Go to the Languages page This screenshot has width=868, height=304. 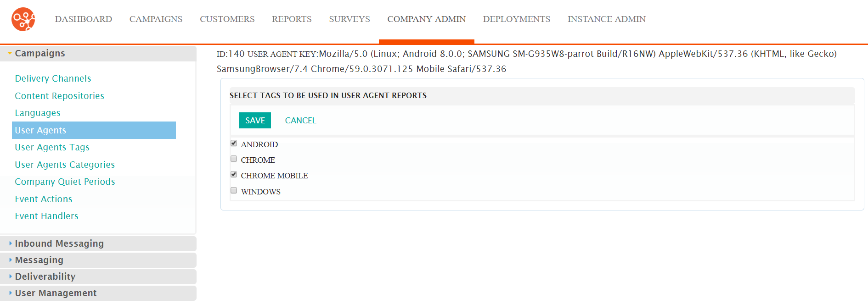point(38,113)
